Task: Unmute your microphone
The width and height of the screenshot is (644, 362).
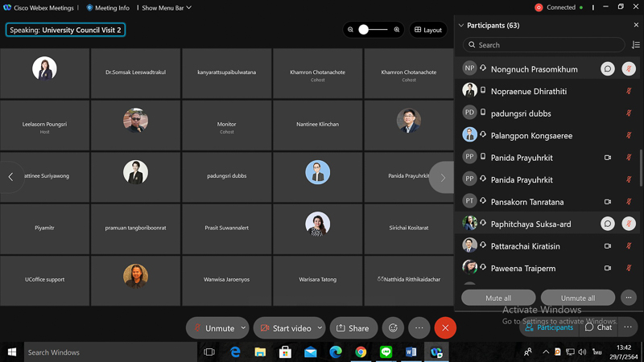Action: coord(213,328)
